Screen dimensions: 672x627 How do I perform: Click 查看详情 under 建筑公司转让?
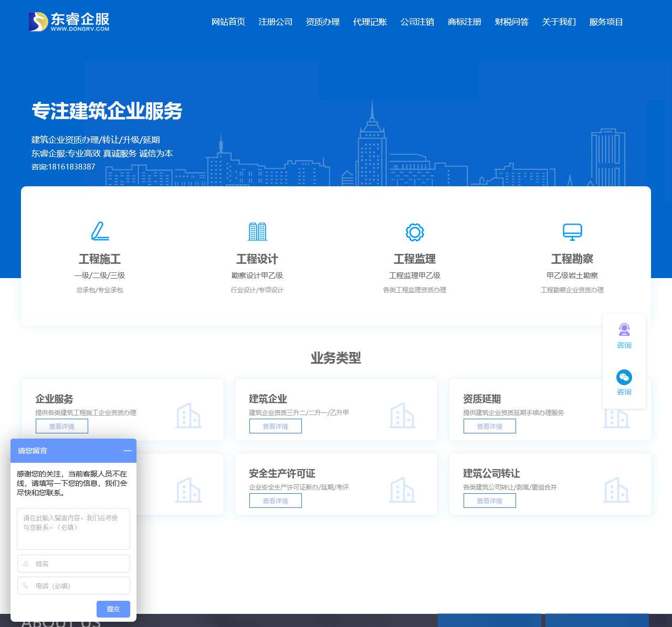coord(490,501)
